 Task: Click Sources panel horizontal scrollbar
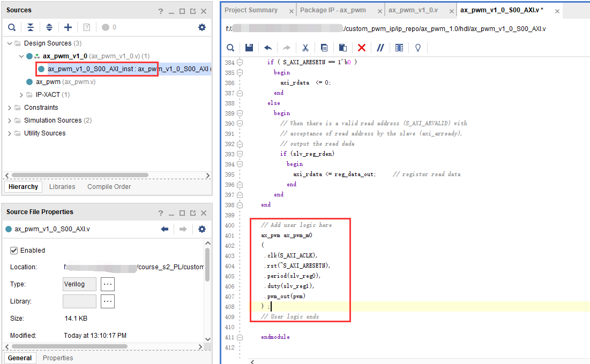pyautogui.click(x=80, y=175)
